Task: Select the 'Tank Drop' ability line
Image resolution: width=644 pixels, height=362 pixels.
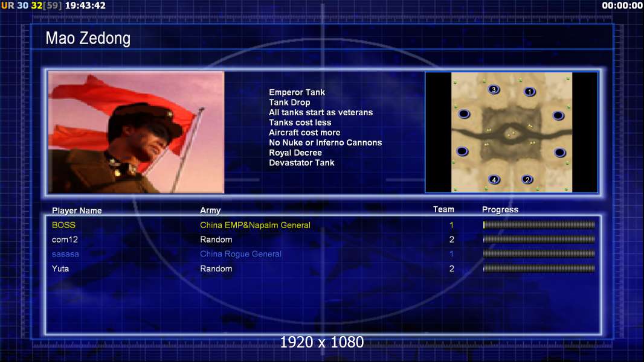Action: click(x=289, y=103)
